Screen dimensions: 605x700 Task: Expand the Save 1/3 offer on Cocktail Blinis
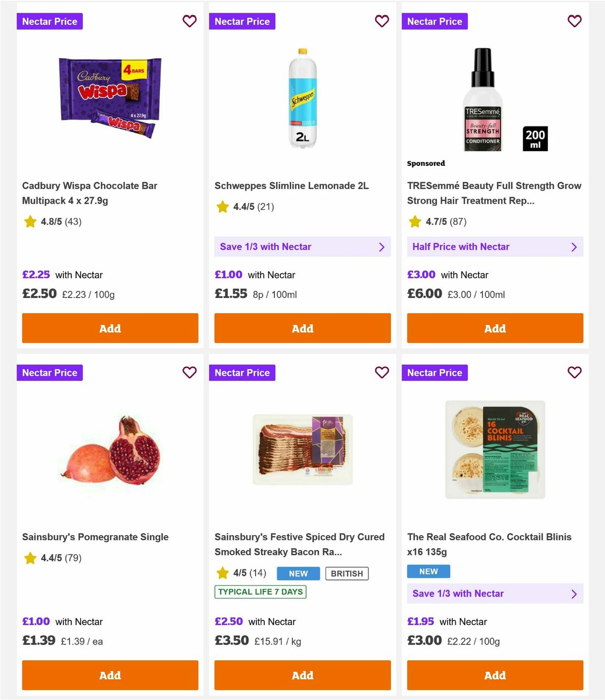tap(495, 594)
